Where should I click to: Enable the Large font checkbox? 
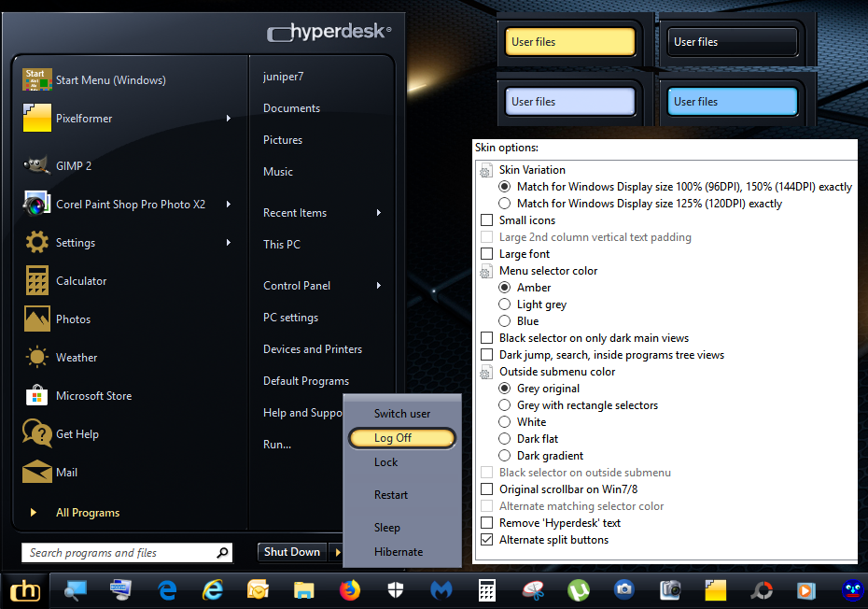pos(486,254)
